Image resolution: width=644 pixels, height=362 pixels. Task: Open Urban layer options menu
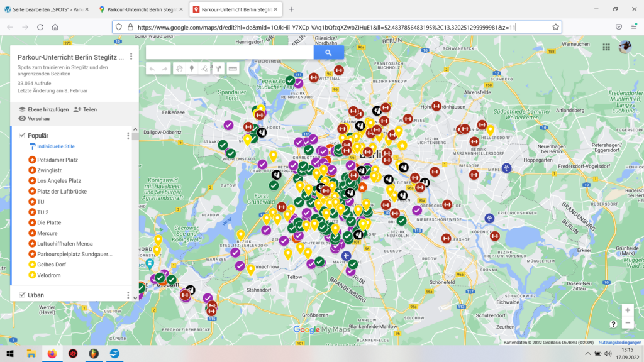tap(128, 295)
